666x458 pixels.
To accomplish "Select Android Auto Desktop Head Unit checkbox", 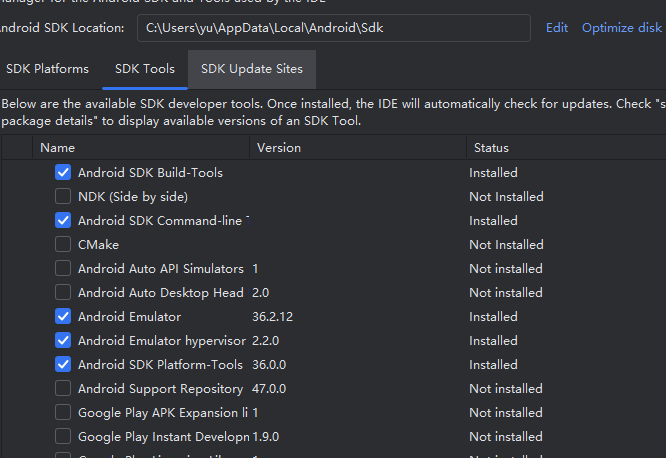I will tap(63, 293).
